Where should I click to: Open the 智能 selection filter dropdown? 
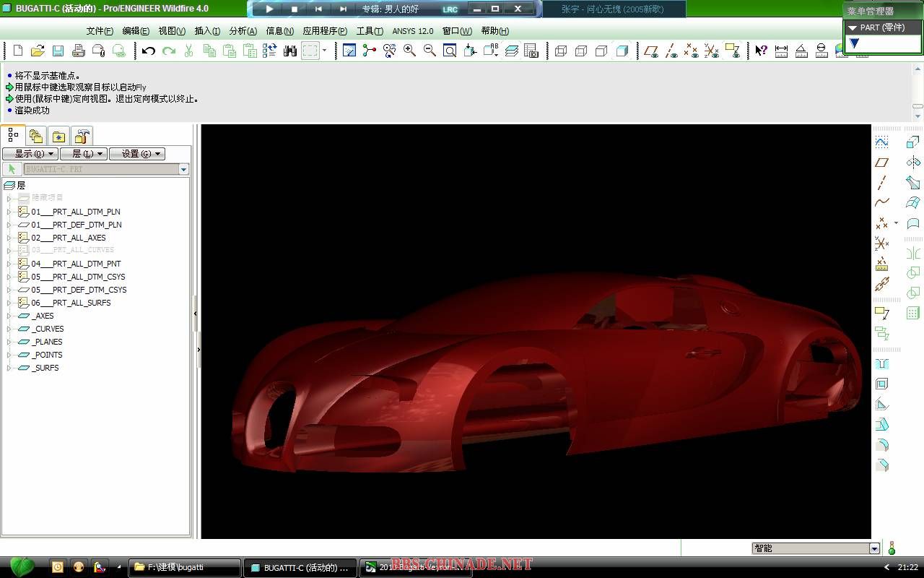tap(875, 548)
